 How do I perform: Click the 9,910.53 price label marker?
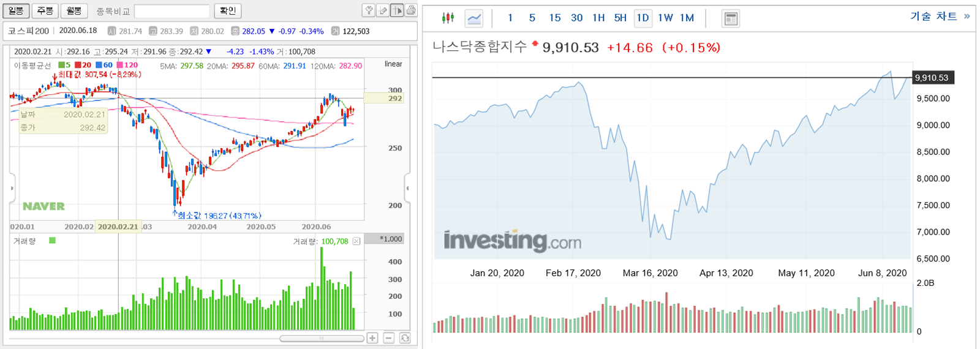[932, 78]
